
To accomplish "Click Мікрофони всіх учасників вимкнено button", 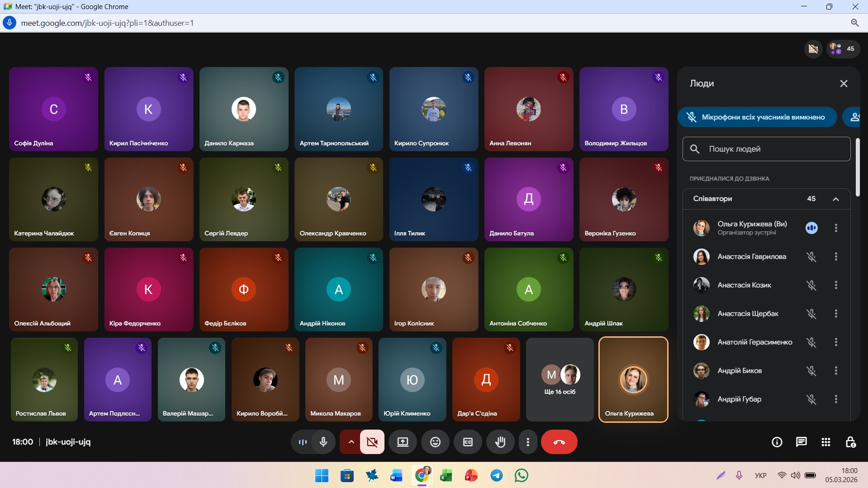I will pyautogui.click(x=757, y=117).
